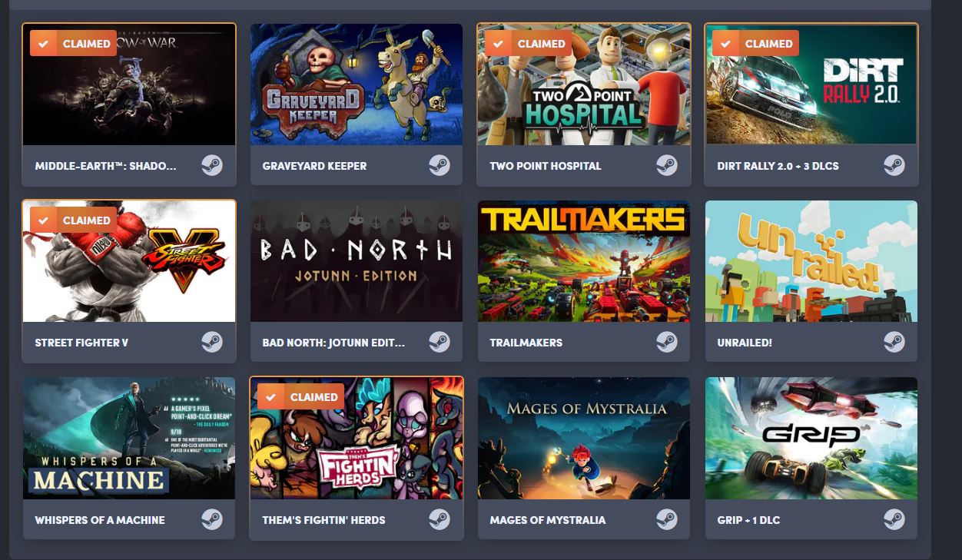Open the Bad North Jotunn Edition artwork
Screen dimensions: 962x560
(357, 261)
